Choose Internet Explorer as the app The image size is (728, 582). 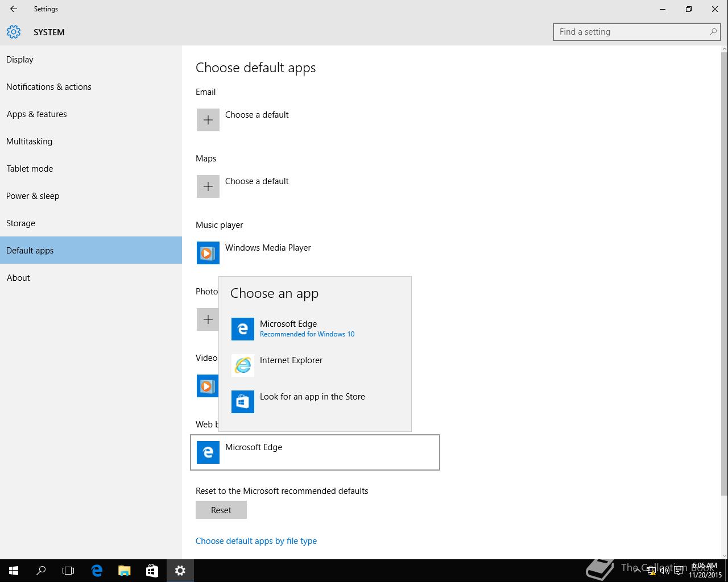pyautogui.click(x=315, y=365)
